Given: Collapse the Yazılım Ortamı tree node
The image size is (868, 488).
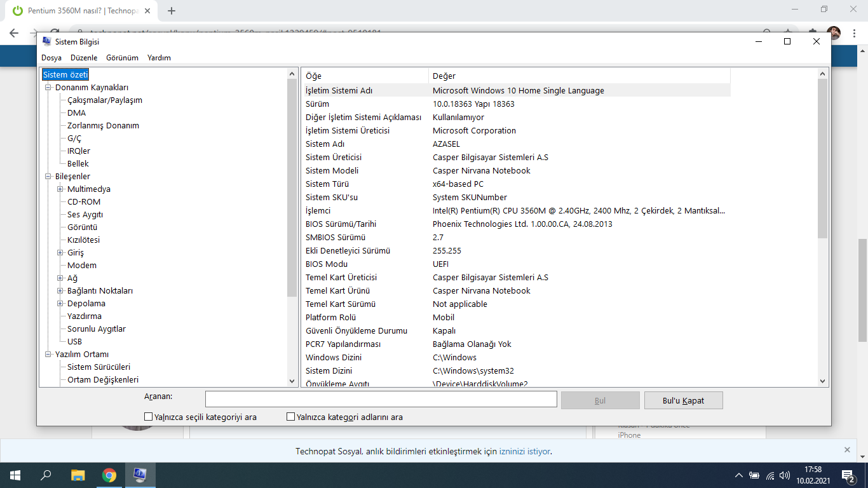Looking at the screenshot, I should (x=48, y=354).
